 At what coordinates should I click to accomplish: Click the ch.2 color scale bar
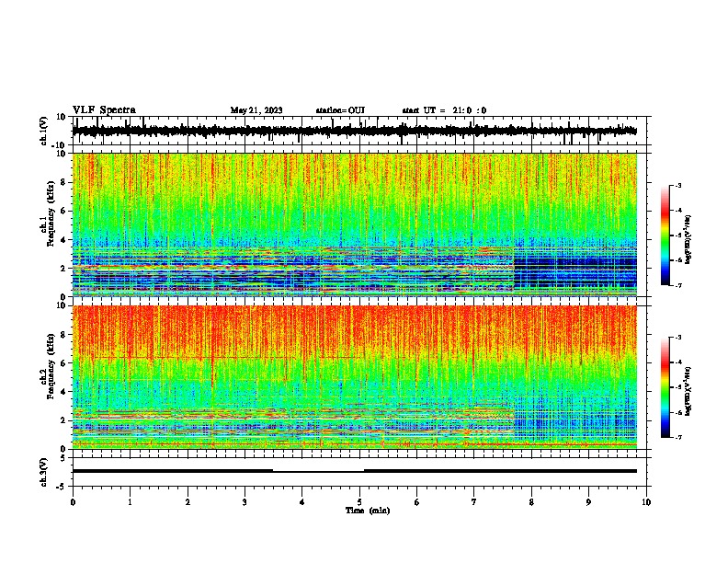point(665,387)
